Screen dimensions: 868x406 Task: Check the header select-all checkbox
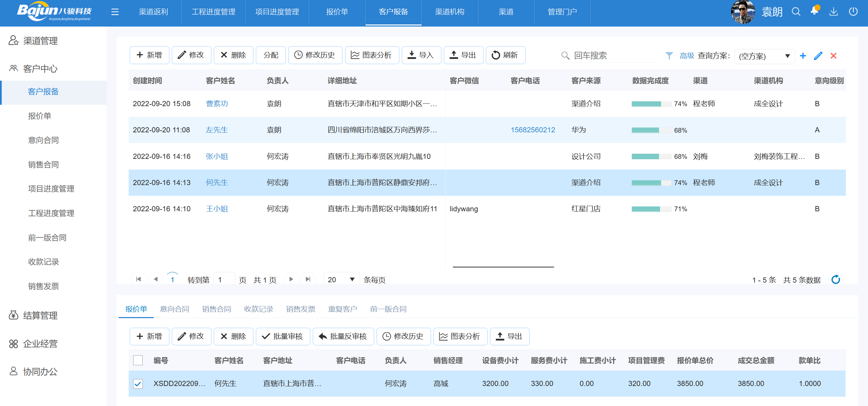(x=138, y=361)
